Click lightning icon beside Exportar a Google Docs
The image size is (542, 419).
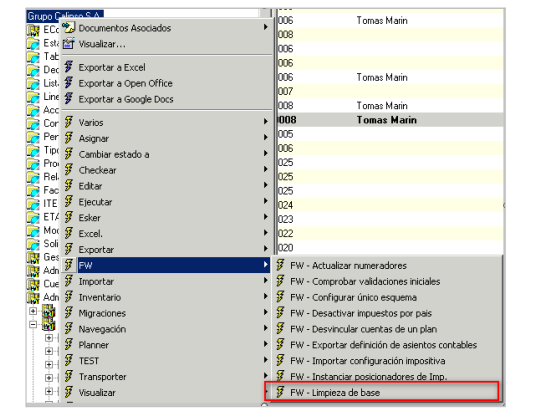point(69,99)
